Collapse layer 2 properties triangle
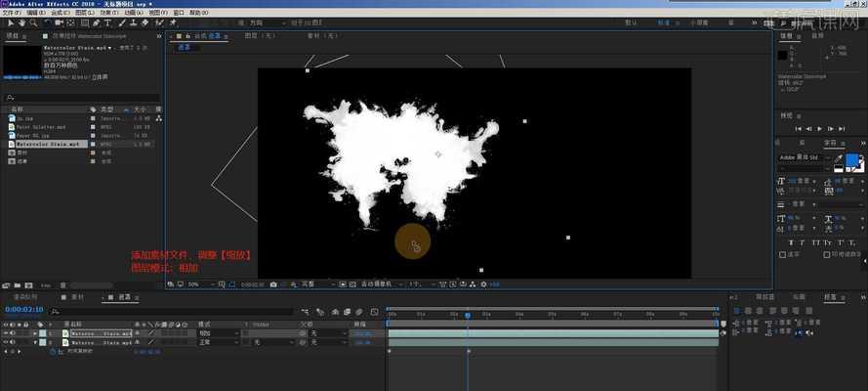The width and height of the screenshot is (868, 391). point(35,342)
